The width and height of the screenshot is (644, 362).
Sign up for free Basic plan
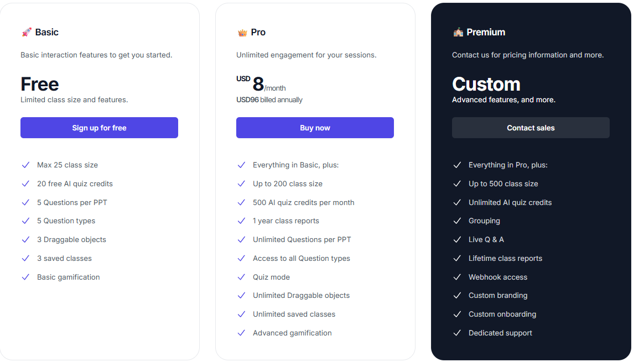point(100,128)
